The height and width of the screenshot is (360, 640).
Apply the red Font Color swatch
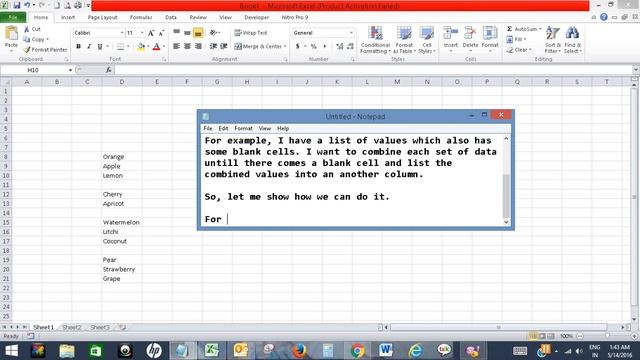[156, 47]
